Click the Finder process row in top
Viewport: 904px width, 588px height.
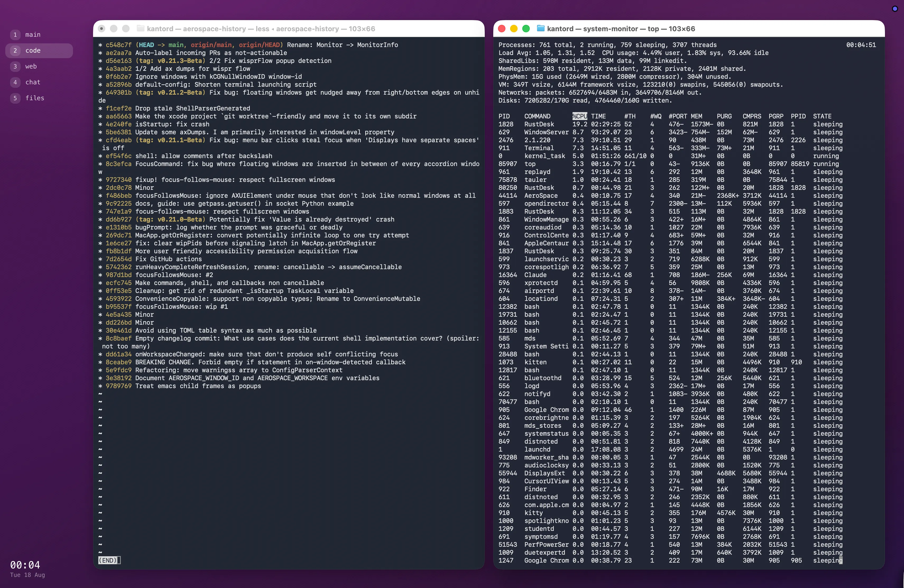670,489
